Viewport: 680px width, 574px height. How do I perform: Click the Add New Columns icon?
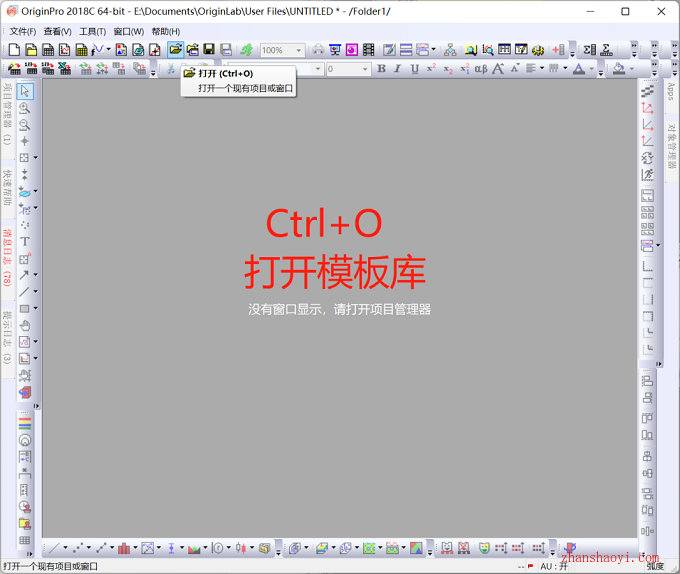point(558,50)
